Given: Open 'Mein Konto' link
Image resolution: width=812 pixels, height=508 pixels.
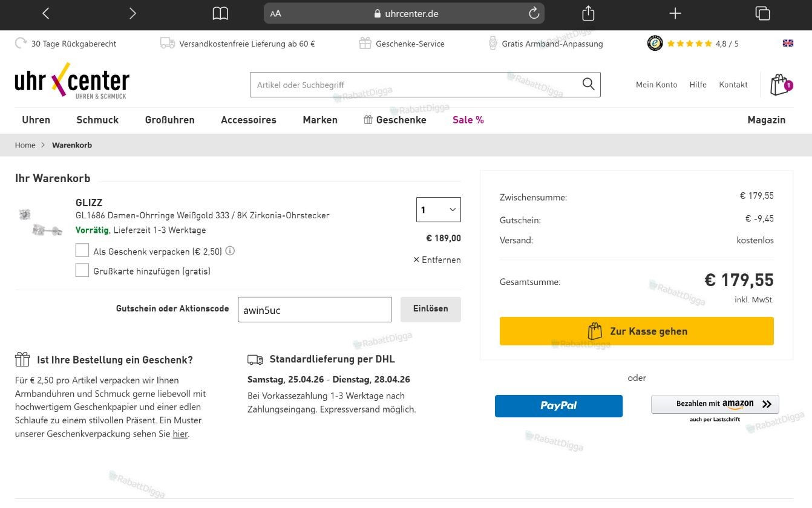Looking at the screenshot, I should pos(656,85).
